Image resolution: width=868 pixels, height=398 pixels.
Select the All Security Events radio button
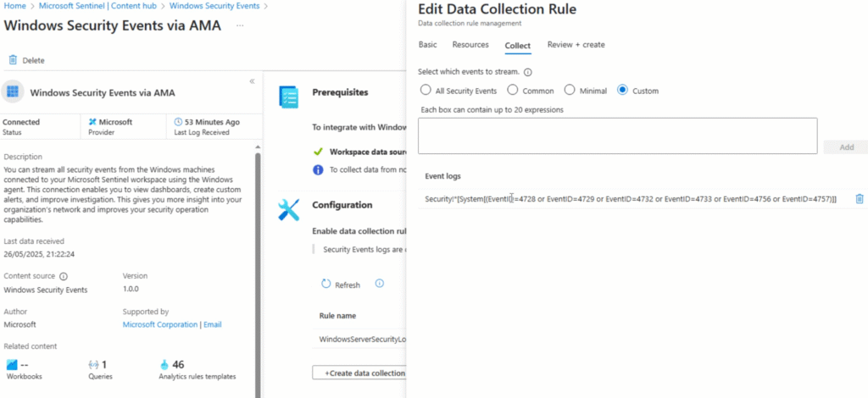tap(426, 90)
